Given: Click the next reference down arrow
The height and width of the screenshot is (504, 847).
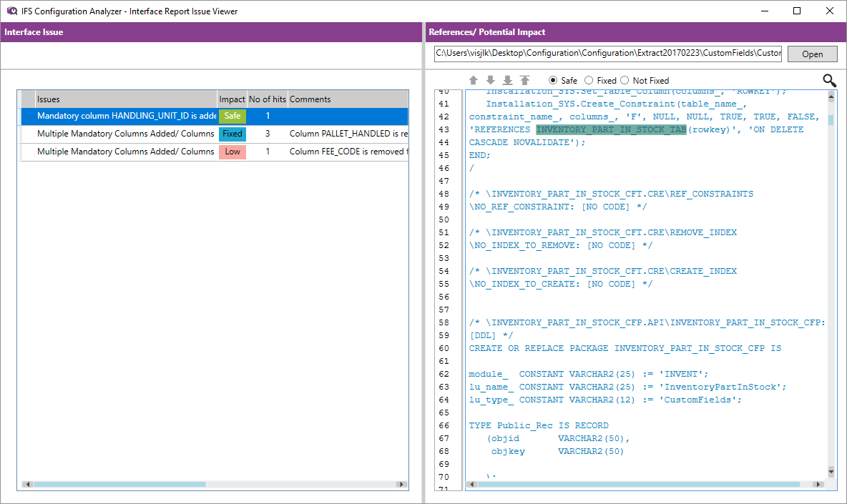Looking at the screenshot, I should [490, 81].
